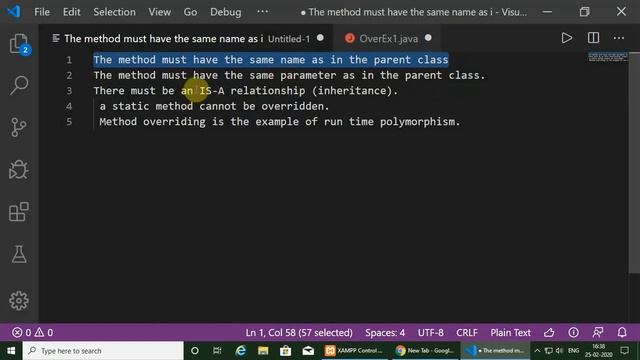The width and height of the screenshot is (640, 360).
Task: Click VS Code taskbar button
Action: pos(495,351)
